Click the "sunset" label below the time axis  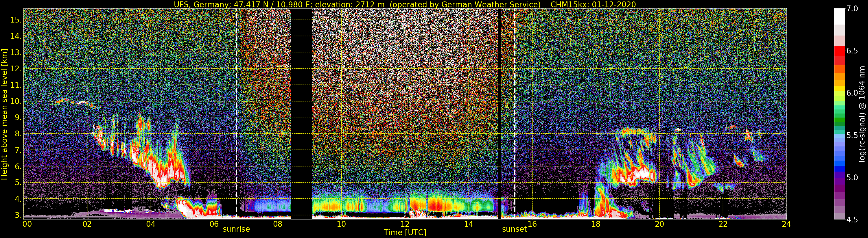click(x=514, y=229)
